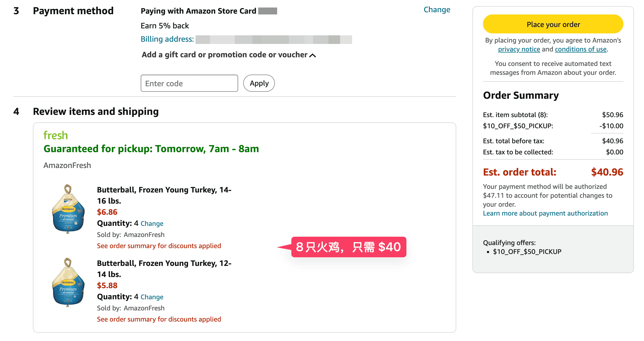Change quantity of the 14-16 lbs turkey
The width and height of the screenshot is (644, 341).
point(152,223)
